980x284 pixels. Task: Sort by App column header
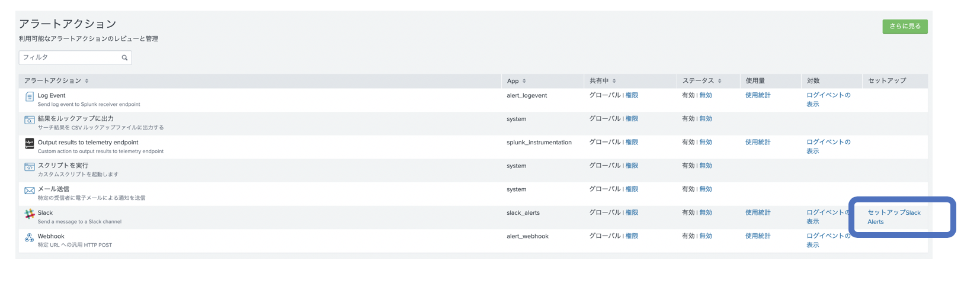click(516, 81)
